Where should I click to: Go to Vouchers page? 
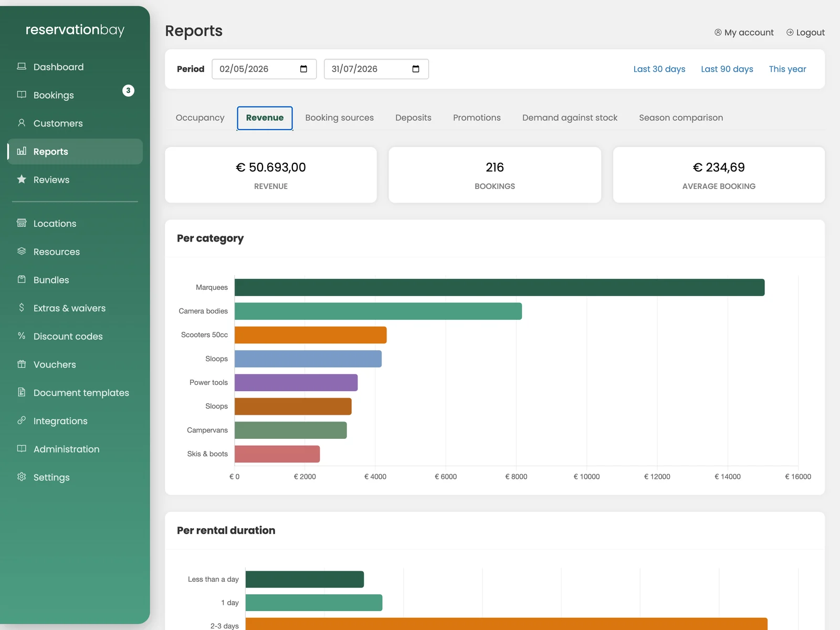(x=75, y=364)
